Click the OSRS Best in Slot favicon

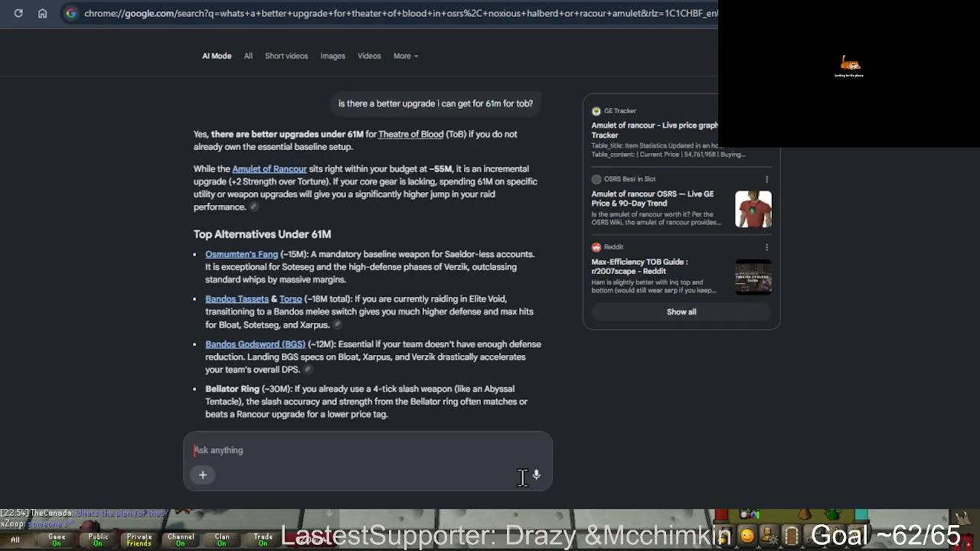[596, 179]
